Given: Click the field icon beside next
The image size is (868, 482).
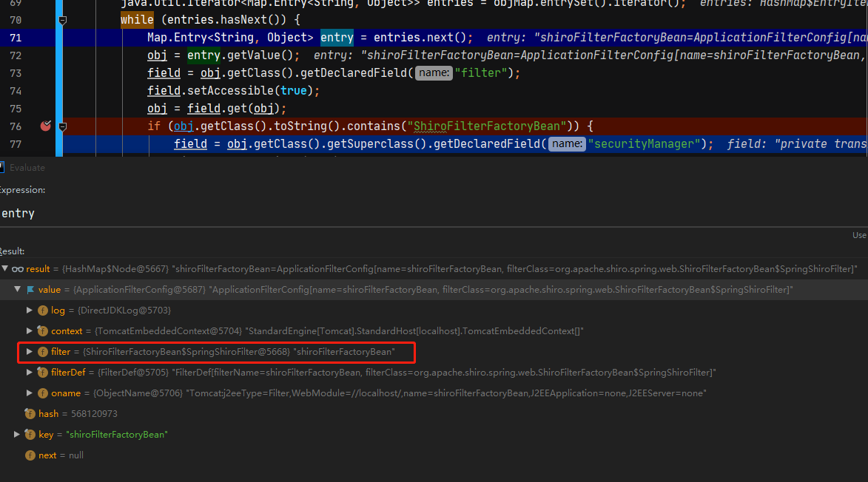Looking at the screenshot, I should point(30,455).
